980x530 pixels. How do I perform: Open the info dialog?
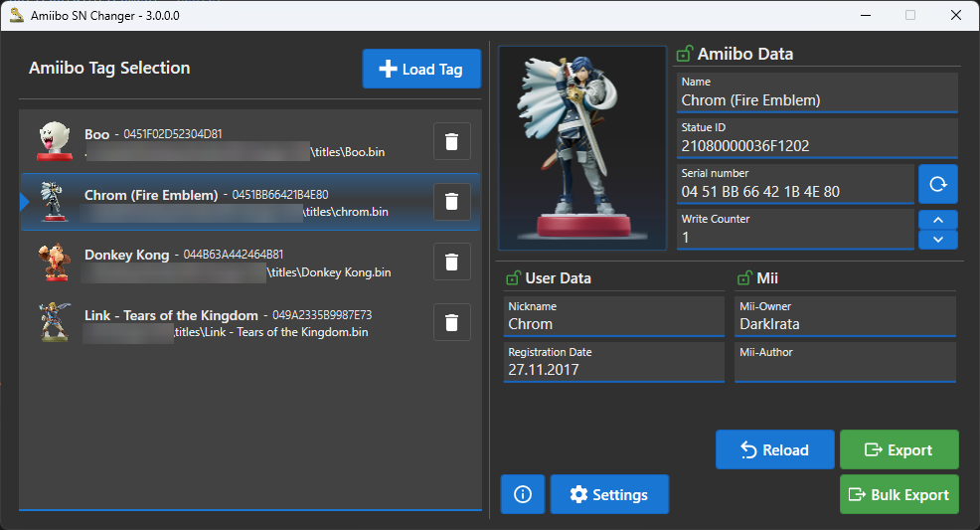click(x=523, y=494)
